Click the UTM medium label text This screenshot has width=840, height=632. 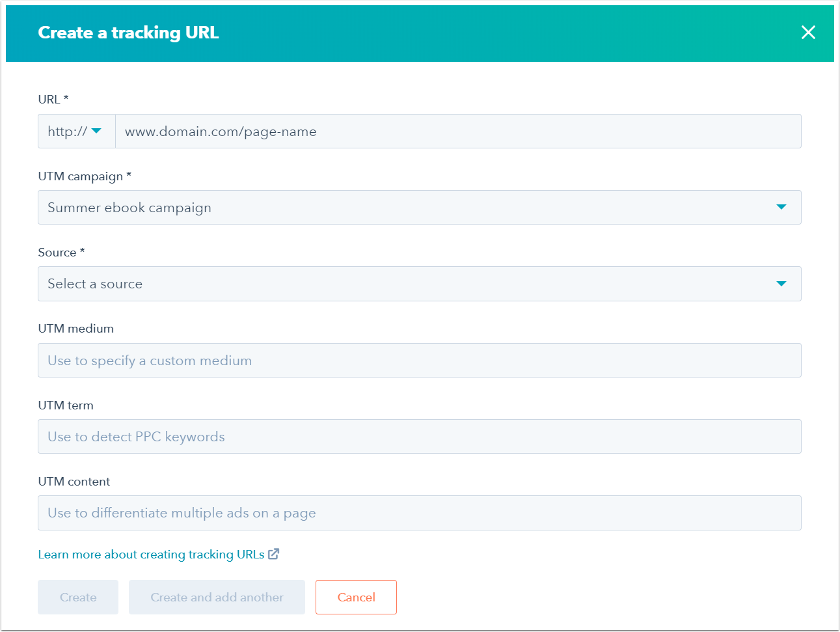tap(75, 329)
